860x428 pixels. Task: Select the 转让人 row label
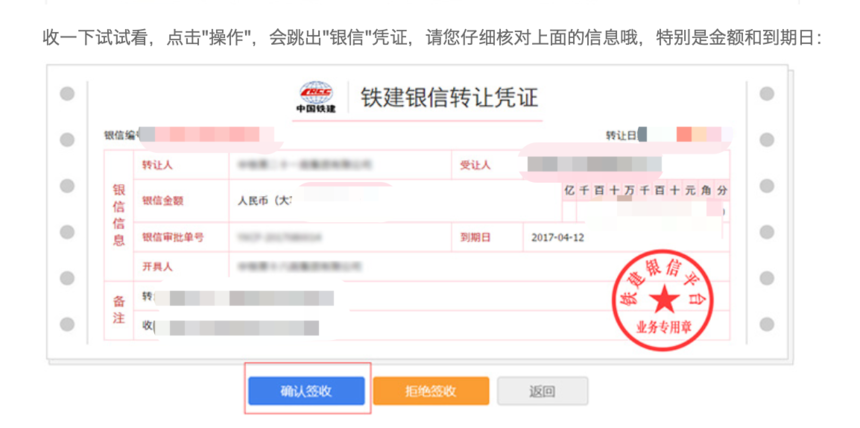tap(158, 165)
